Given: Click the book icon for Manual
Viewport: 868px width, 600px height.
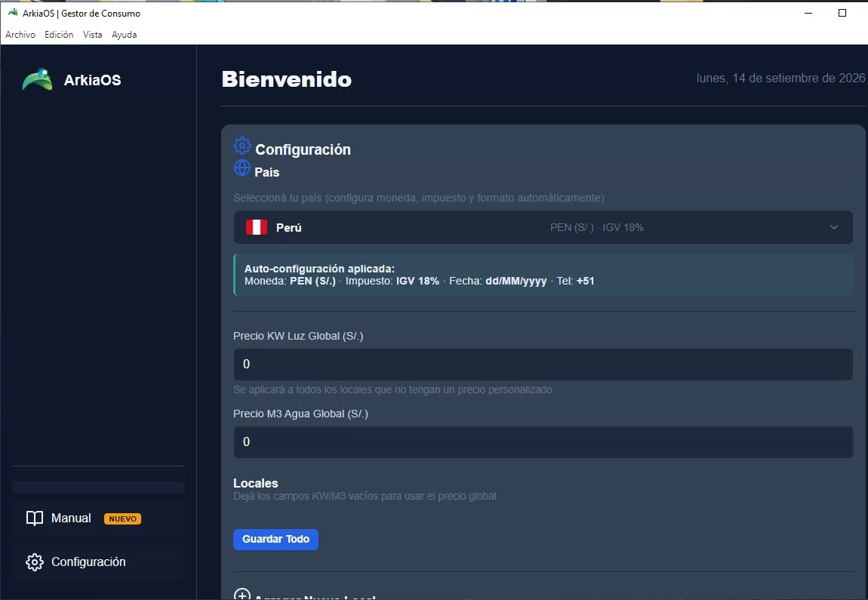Looking at the screenshot, I should 34,518.
